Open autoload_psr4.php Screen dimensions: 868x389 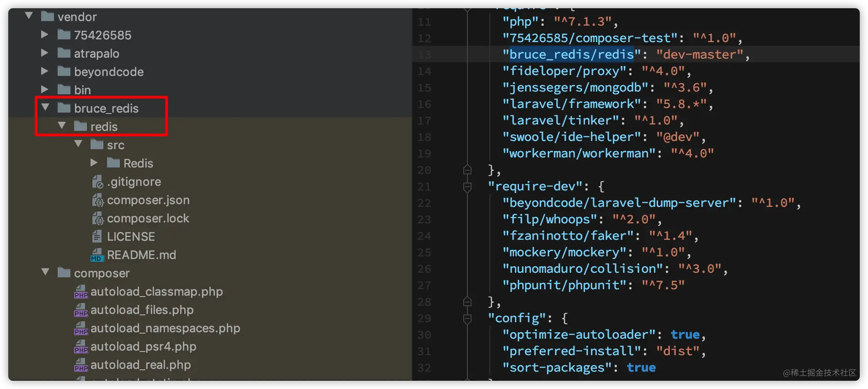point(143,346)
